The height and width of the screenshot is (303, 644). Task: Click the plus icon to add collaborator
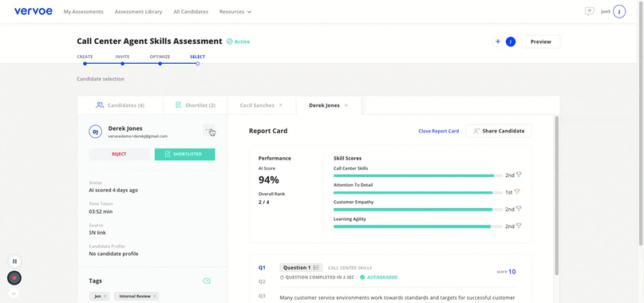tap(498, 41)
